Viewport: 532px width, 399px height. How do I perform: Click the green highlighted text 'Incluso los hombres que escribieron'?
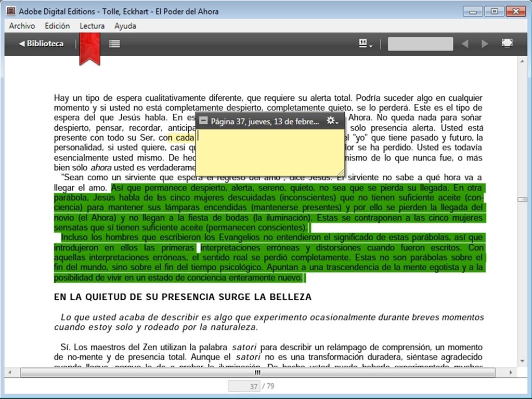tap(132, 237)
